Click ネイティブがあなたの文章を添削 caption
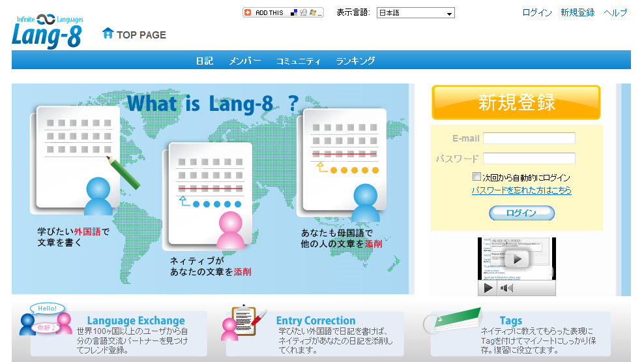The image size is (644, 362). pos(211,266)
